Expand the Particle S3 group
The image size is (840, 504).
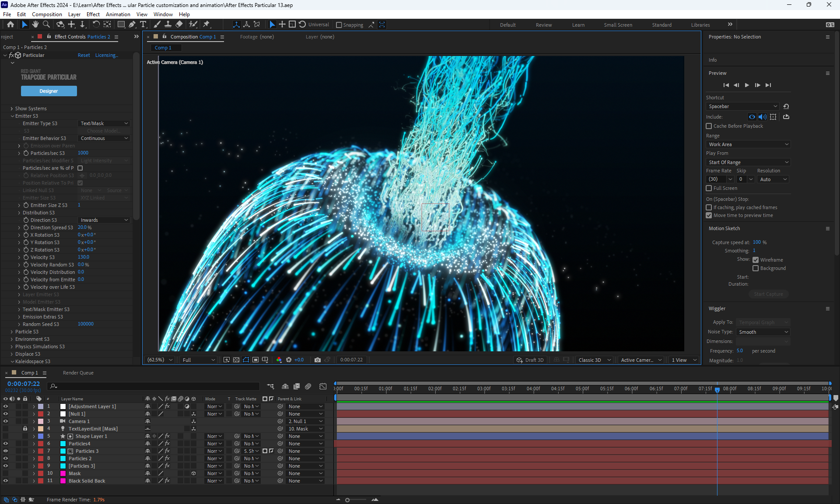12,332
